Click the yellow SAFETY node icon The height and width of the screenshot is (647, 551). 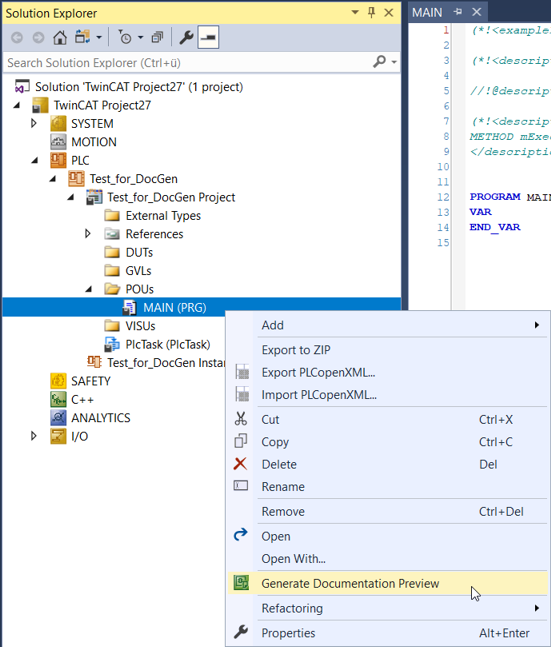click(58, 380)
